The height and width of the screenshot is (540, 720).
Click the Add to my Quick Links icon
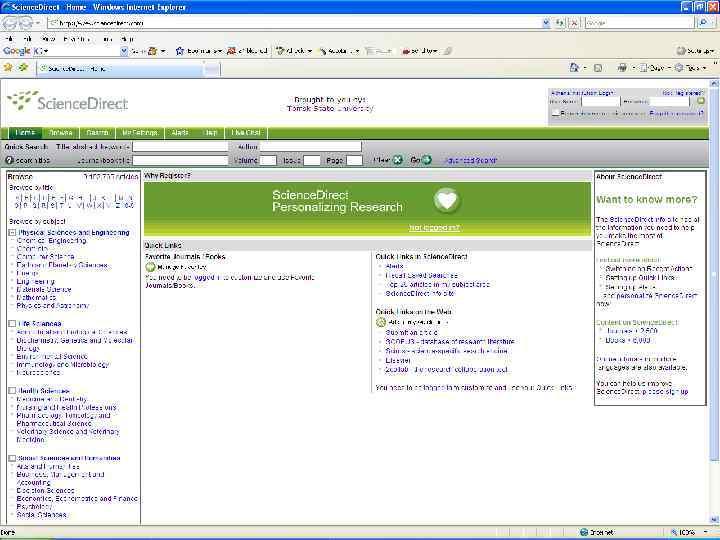381,322
